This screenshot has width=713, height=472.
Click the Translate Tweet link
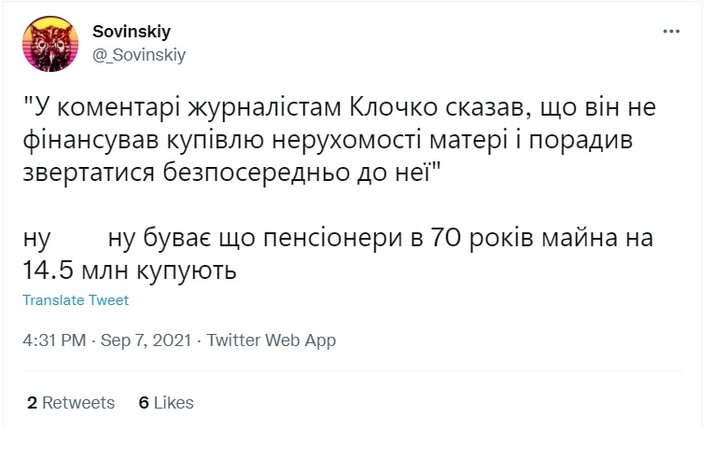click(75, 300)
